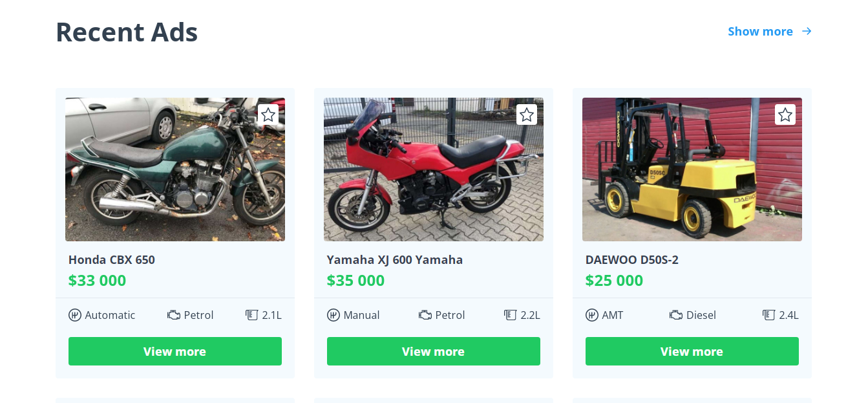Screen dimensions: 868x403
Task: Select the red Yamaha motorcycle image
Action: [x=434, y=169]
